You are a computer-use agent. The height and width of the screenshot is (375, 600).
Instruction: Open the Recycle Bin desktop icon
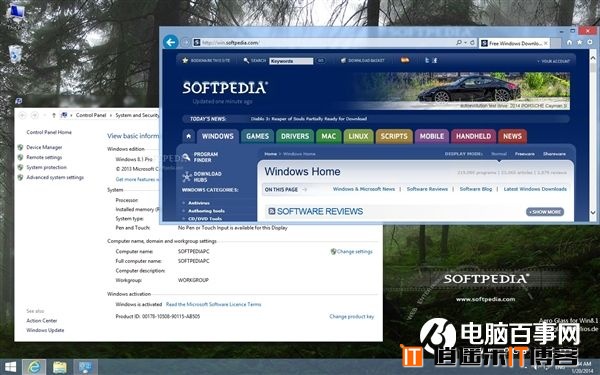(x=15, y=54)
